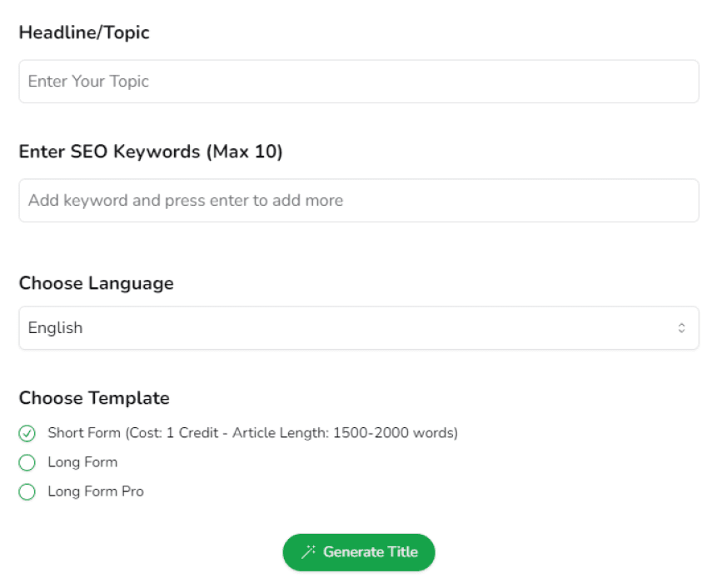717x588 pixels.
Task: Click the Long Form Pro label text
Action: [96, 491]
